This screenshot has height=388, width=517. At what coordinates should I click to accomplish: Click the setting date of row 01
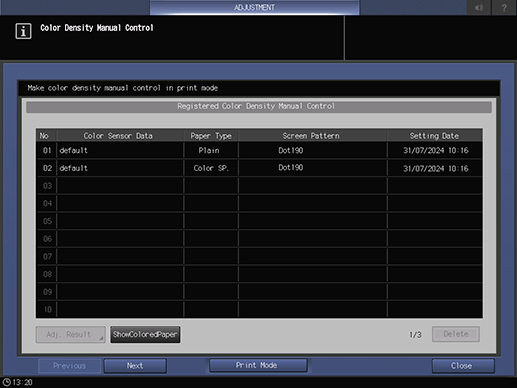(x=435, y=150)
